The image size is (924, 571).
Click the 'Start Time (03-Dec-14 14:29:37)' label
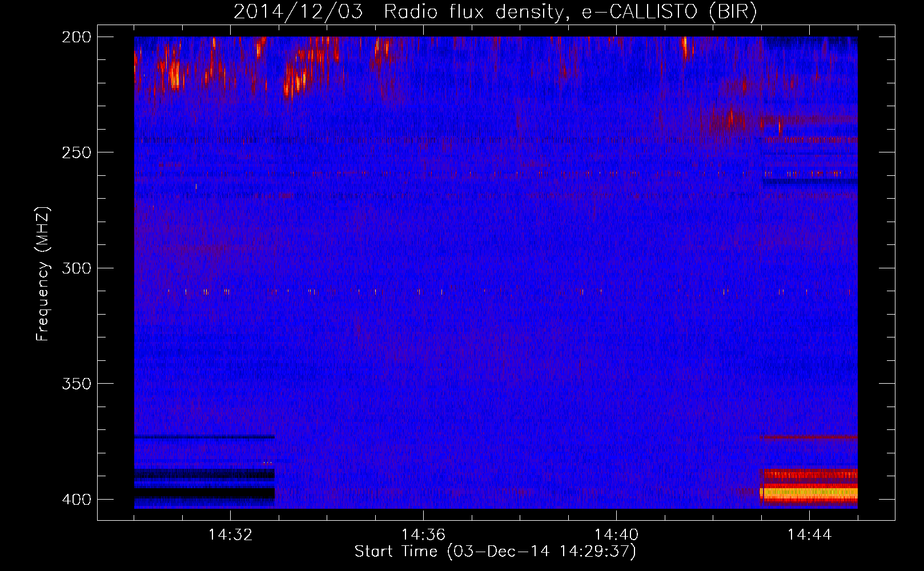tap(495, 552)
